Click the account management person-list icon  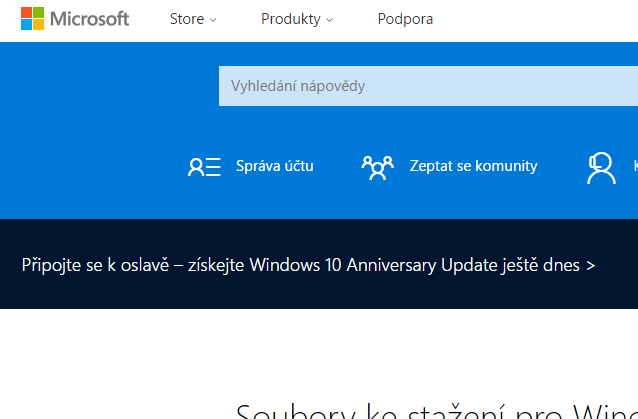tap(204, 167)
